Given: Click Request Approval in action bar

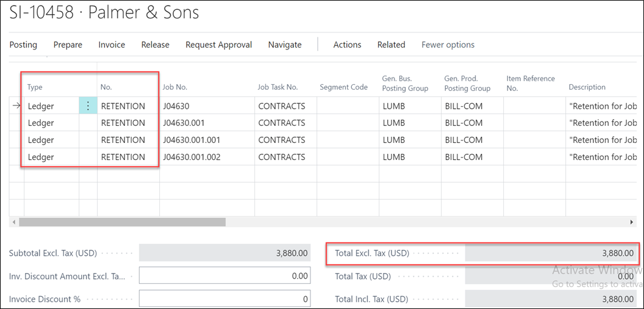Looking at the screenshot, I should click(218, 45).
